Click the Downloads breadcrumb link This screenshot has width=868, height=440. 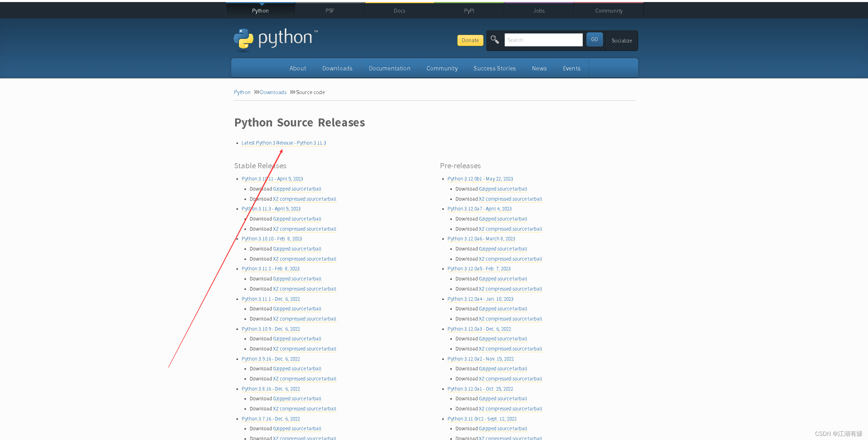273,92
